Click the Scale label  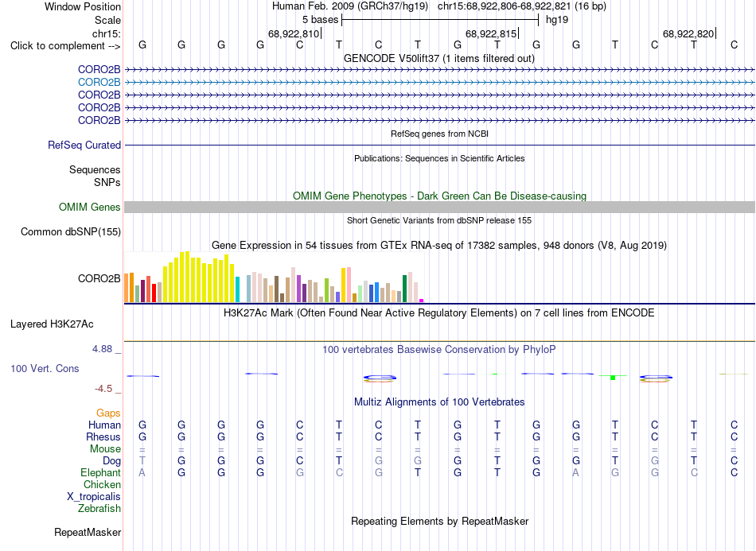point(107,20)
